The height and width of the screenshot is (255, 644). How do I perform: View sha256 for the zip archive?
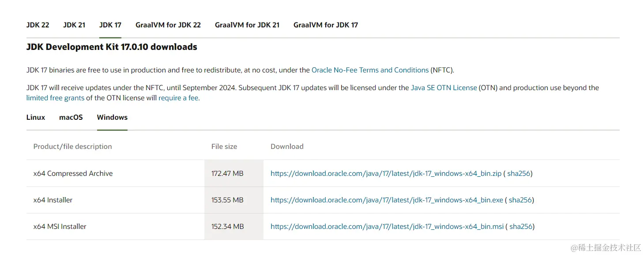click(519, 173)
